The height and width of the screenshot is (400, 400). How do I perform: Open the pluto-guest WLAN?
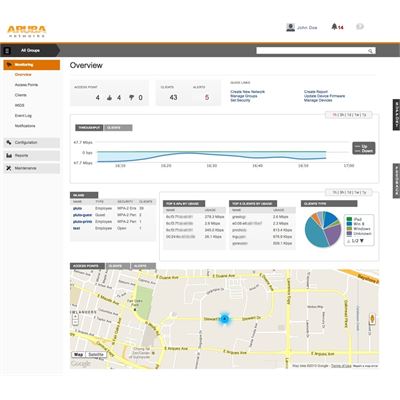[82, 215]
